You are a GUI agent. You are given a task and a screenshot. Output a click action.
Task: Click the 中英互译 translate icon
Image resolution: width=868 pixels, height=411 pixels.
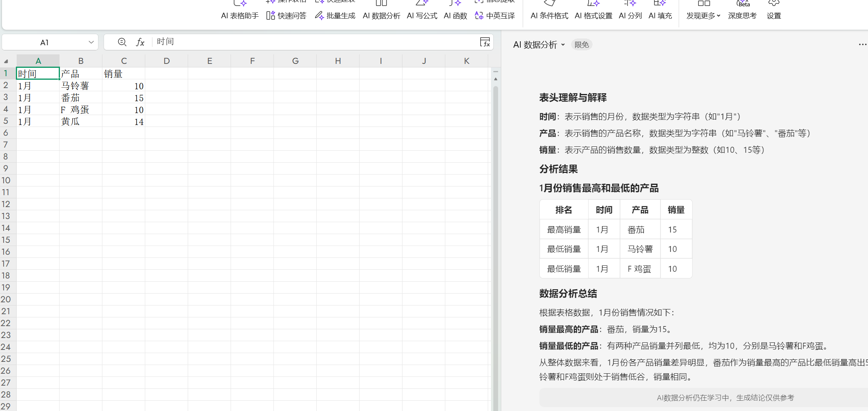point(479,15)
